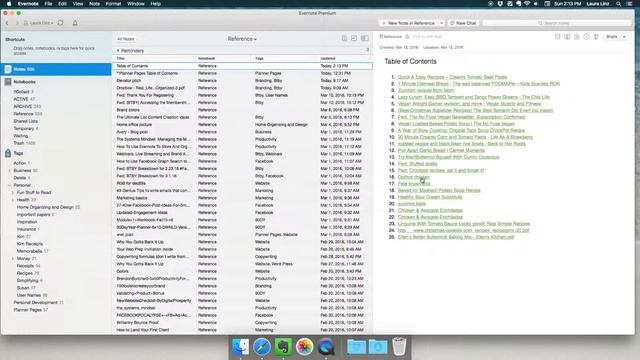Click the Share button
The width and height of the screenshot is (640, 360).
(611, 37)
